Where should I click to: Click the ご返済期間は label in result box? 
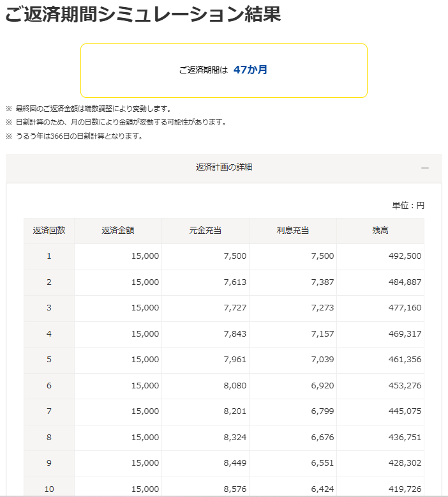pos(204,70)
